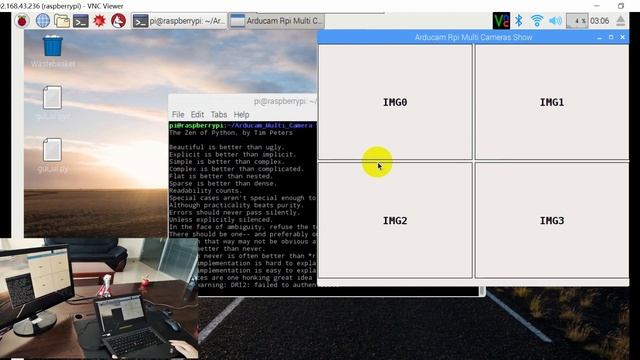Click the terminal window title bar

click(x=243, y=101)
